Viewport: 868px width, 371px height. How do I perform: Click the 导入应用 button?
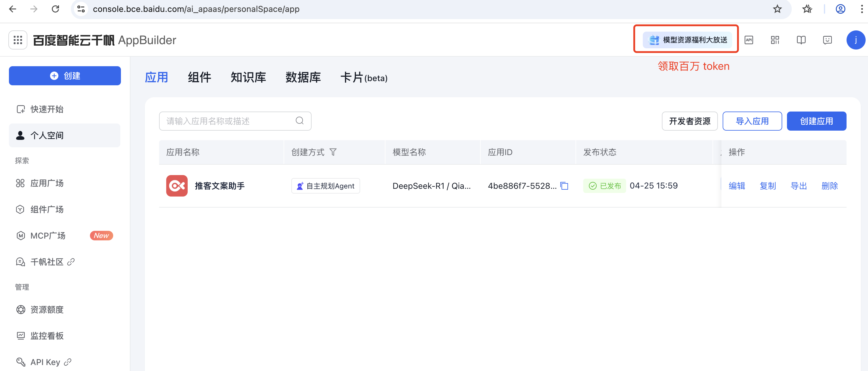752,121
